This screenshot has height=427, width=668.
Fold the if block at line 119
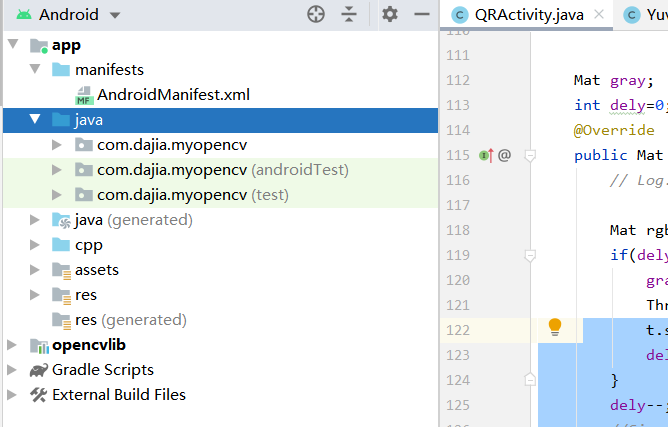[530, 256]
